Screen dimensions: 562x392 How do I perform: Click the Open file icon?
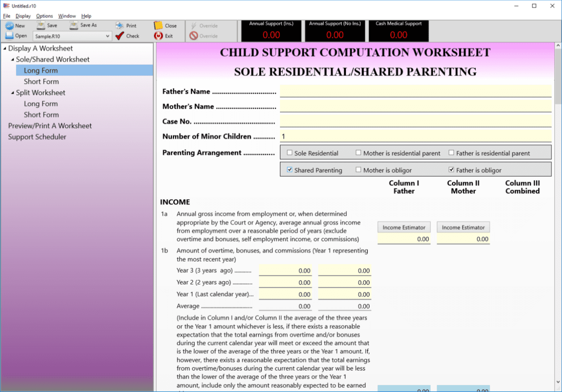pos(9,36)
